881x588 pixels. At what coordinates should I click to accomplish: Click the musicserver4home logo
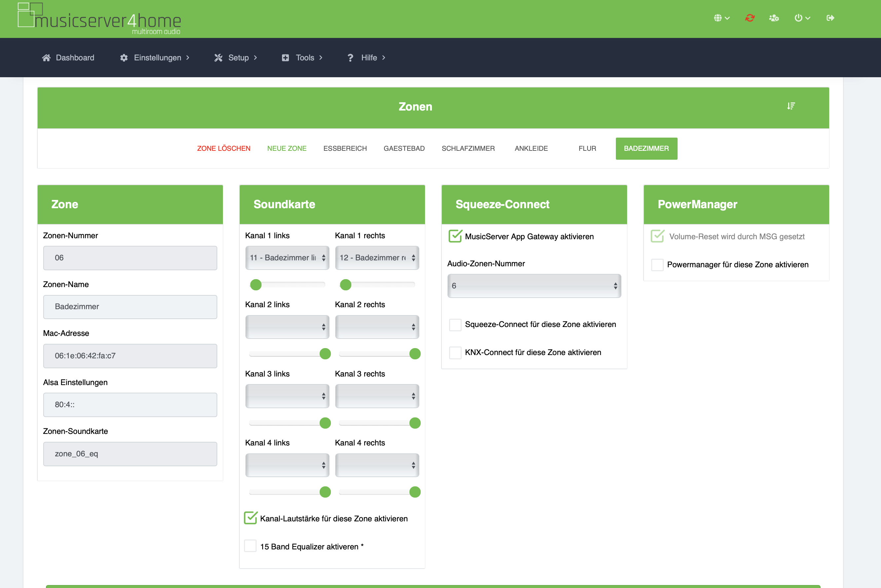(x=99, y=19)
